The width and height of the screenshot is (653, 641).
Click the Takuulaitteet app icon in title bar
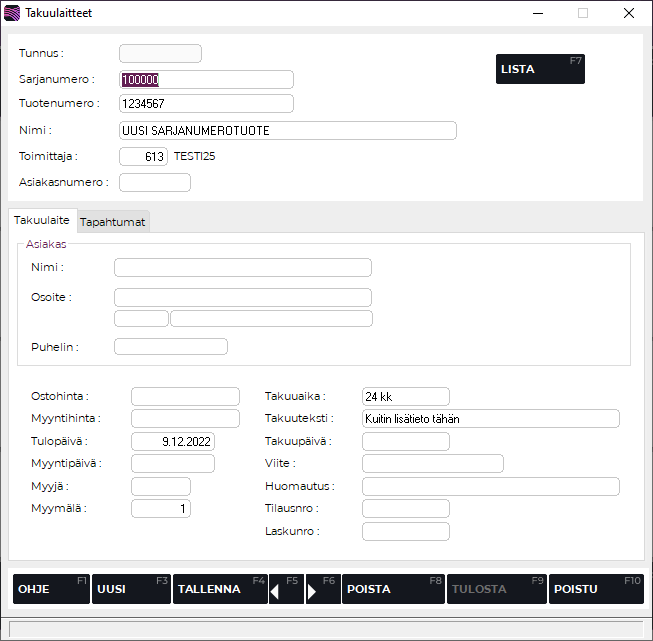click(x=12, y=13)
